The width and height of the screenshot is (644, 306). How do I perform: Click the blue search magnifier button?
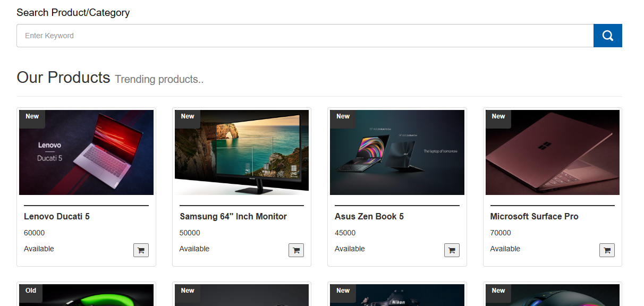click(607, 36)
